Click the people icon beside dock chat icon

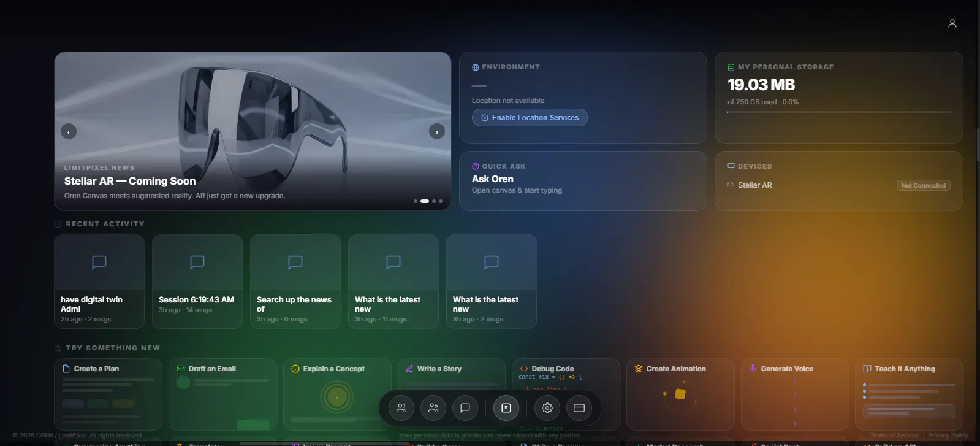click(433, 408)
